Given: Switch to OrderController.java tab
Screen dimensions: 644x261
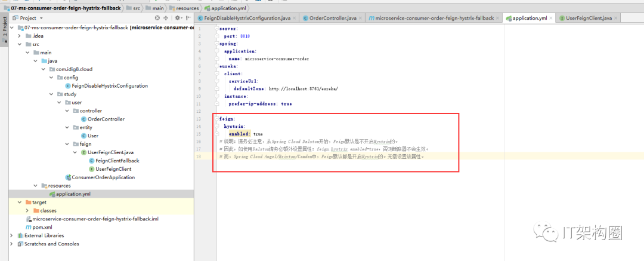Looking at the screenshot, I should click(x=332, y=18).
